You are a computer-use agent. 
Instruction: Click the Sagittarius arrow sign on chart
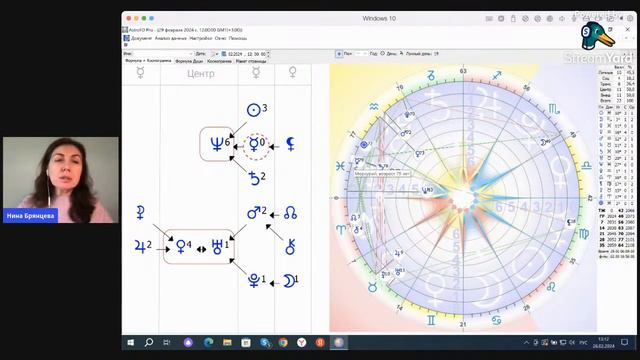497,76
